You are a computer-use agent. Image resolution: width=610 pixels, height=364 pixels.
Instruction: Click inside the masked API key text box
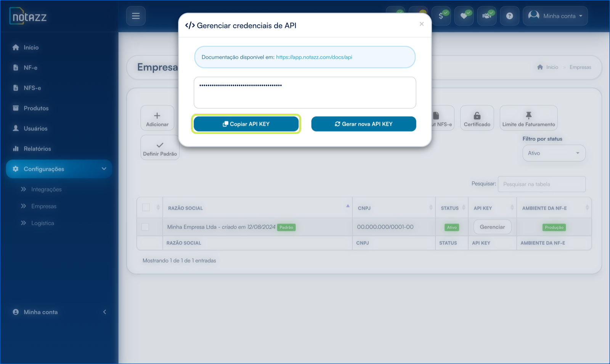pos(305,93)
